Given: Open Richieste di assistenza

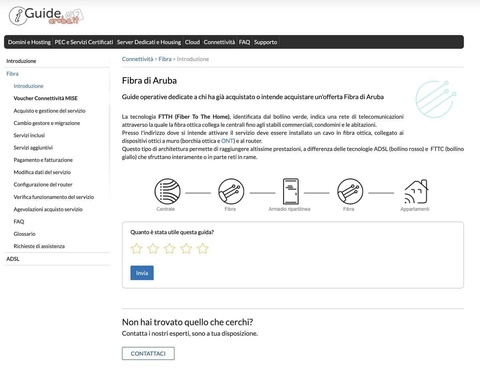Looking at the screenshot, I should (x=39, y=246).
